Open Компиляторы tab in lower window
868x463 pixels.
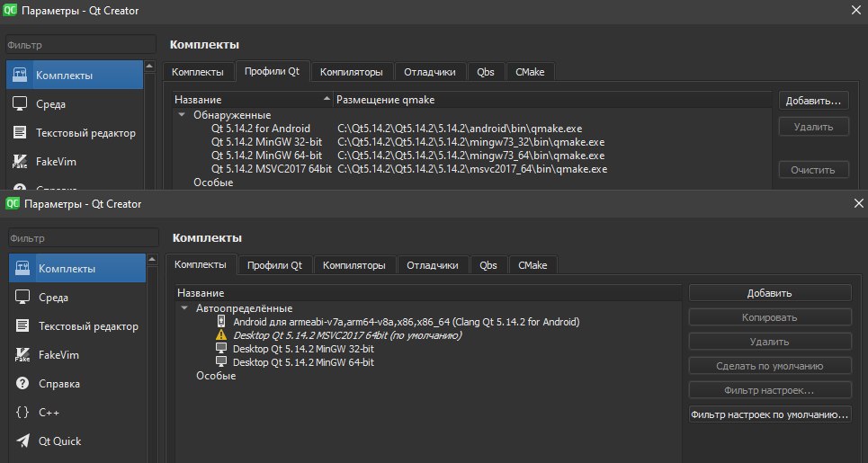(354, 265)
